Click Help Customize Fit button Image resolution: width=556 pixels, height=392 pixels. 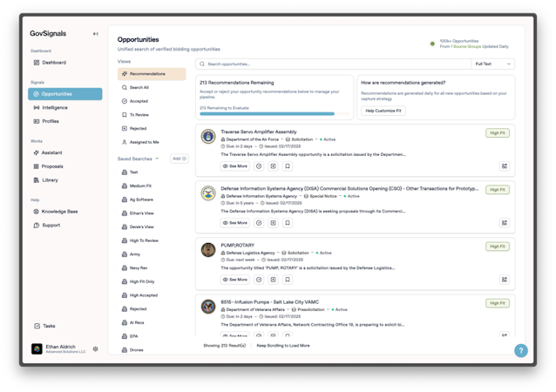[383, 111]
